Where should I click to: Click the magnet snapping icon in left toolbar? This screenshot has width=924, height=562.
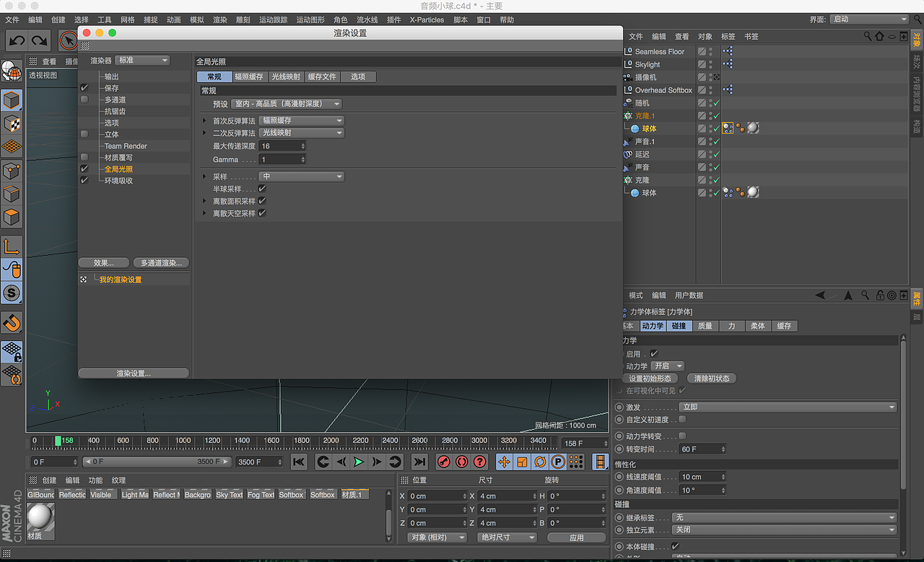12,322
